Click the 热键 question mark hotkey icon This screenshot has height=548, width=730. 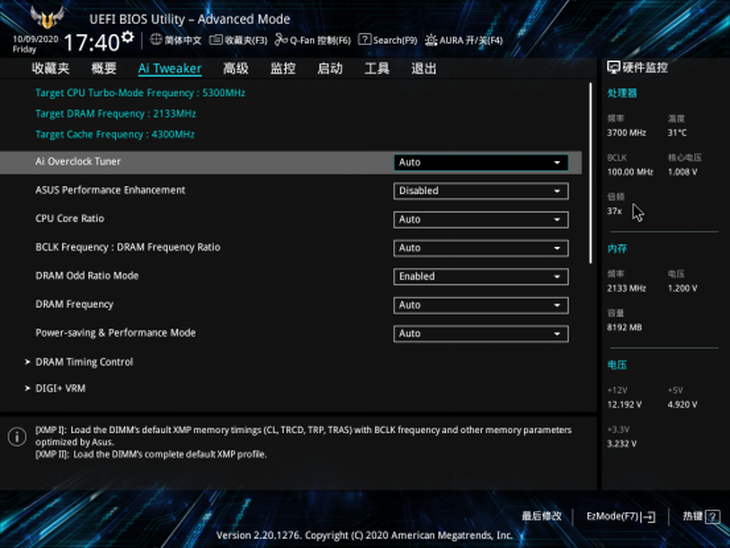click(712, 517)
